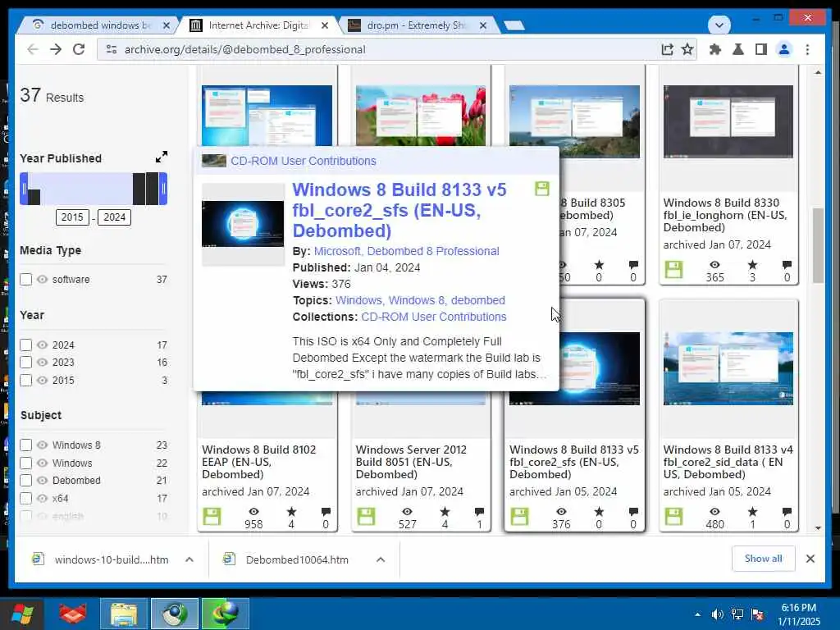Check the Windows 8 subject filter

(x=25, y=445)
